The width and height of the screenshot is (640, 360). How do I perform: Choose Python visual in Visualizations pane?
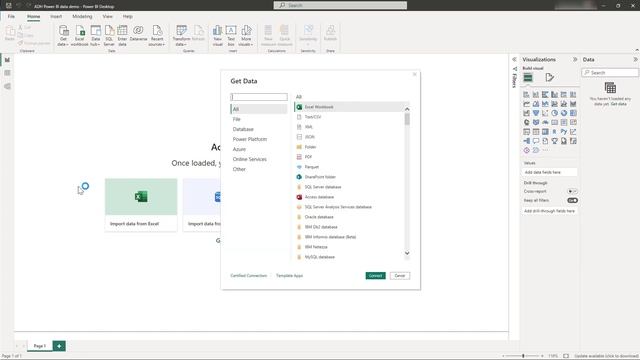[x=564, y=131]
